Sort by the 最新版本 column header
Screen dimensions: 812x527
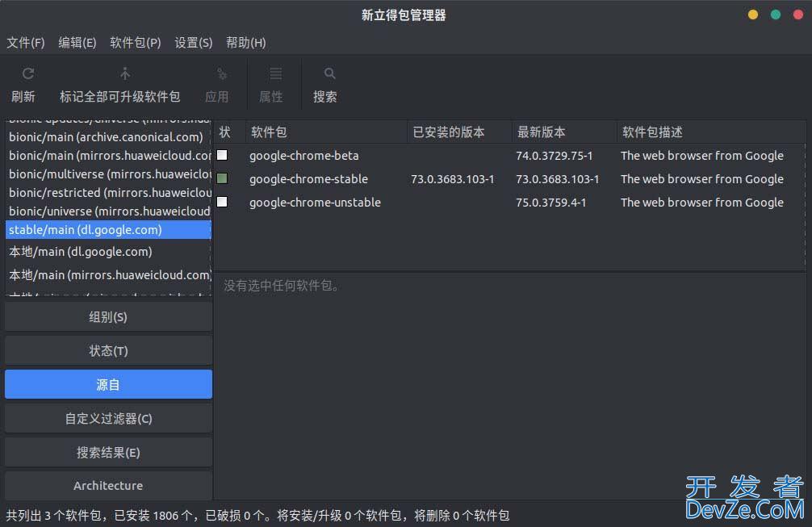[x=564, y=132]
